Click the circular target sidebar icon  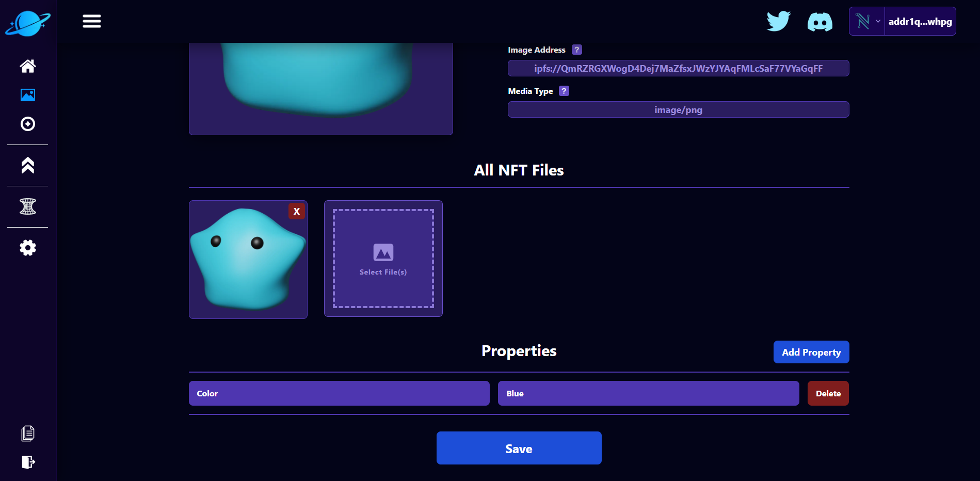click(x=28, y=124)
